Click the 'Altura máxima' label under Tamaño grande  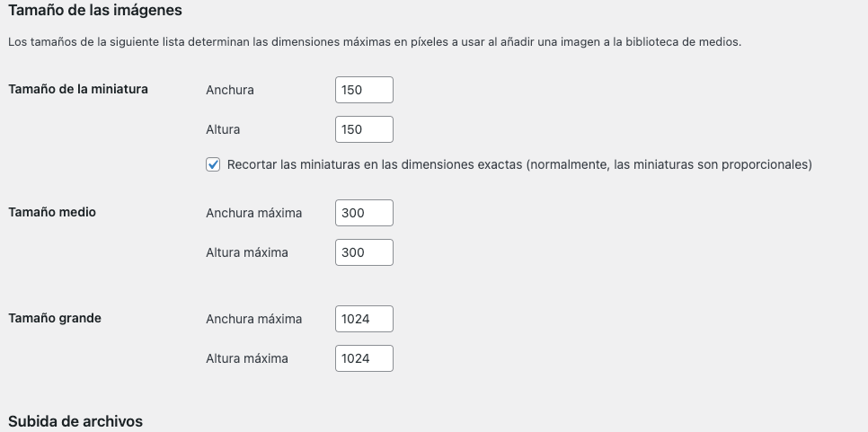[x=247, y=358]
